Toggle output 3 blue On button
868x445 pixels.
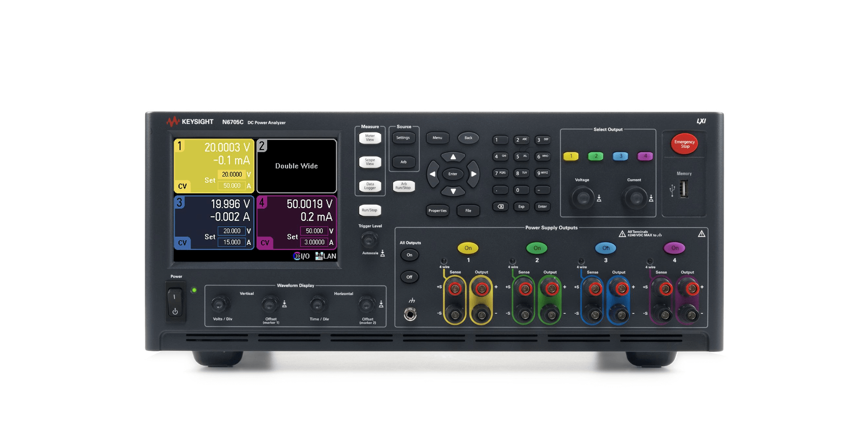[606, 248]
